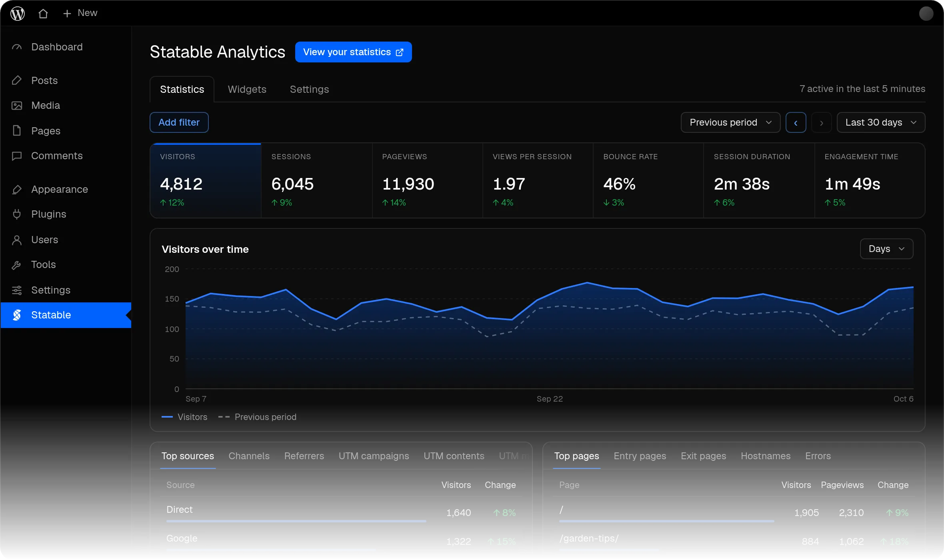This screenshot has height=560, width=944.
Task: Open the Appearance menu
Action: tap(66, 189)
